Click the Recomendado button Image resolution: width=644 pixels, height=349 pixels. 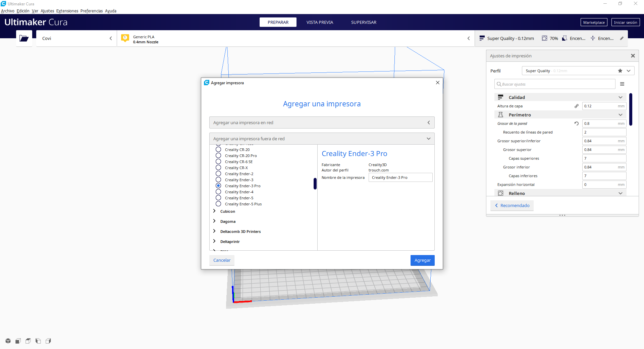click(512, 206)
